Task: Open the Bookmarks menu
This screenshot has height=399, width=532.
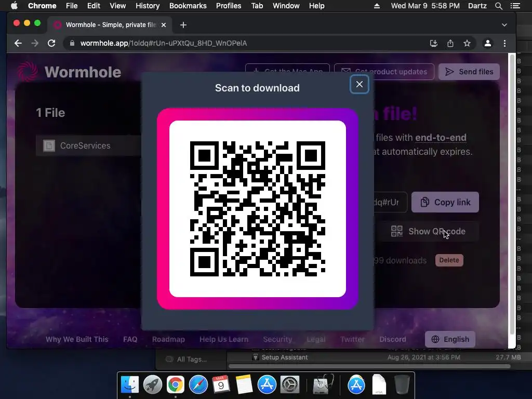Action: point(188,6)
